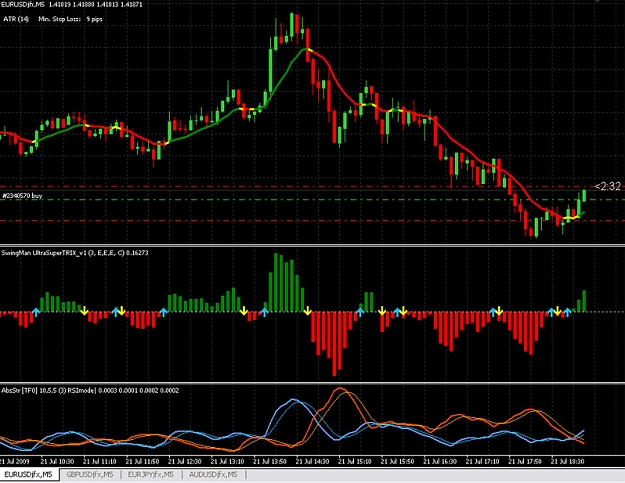The height and width of the screenshot is (483, 625).
Task: Click the 21 Jul 17:10 time label
Action: point(482,461)
